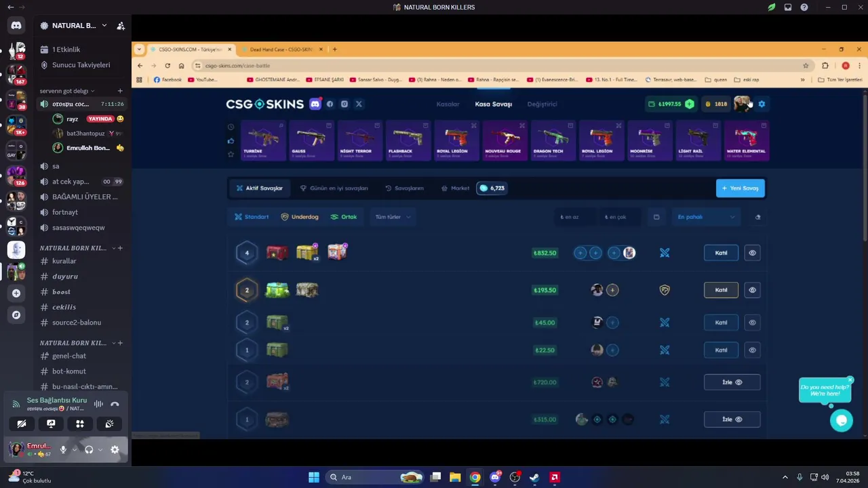Open the Market link
Viewport: 868px width, 488px height.
point(455,188)
